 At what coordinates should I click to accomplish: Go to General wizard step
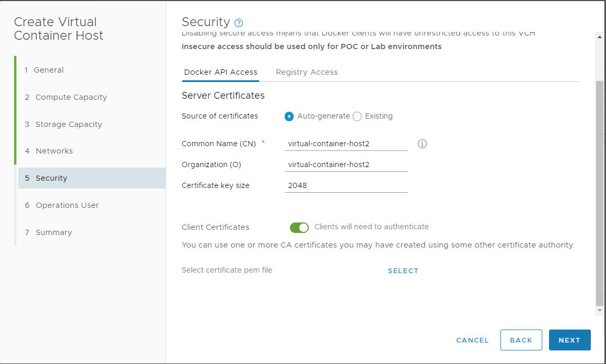[49, 70]
